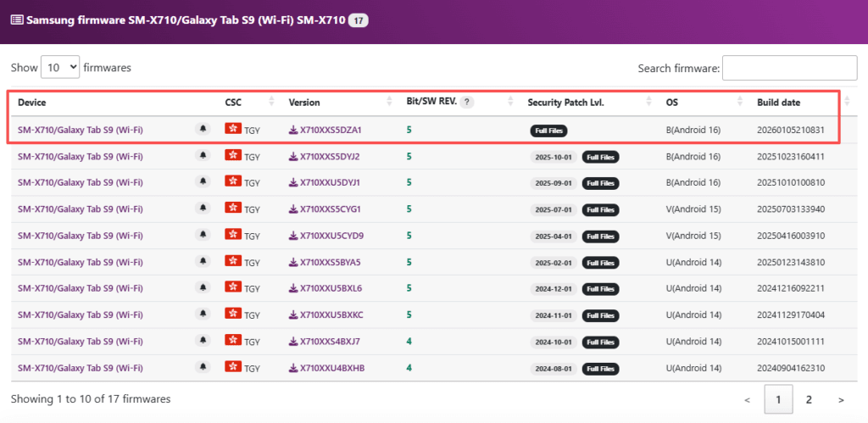
Task: Click the 17 firmware count badge
Action: pyautogui.click(x=359, y=20)
